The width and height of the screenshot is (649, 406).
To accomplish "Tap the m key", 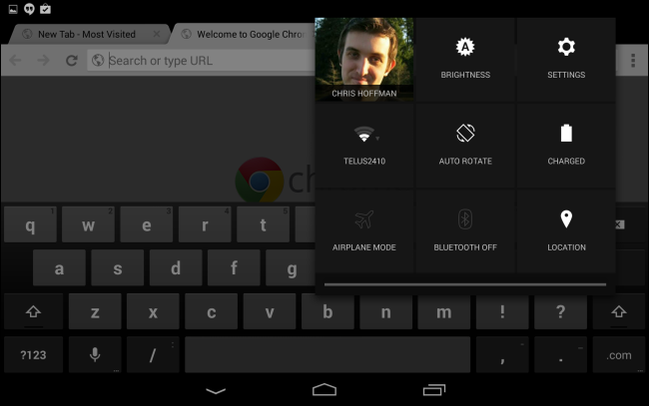I will pos(444,311).
